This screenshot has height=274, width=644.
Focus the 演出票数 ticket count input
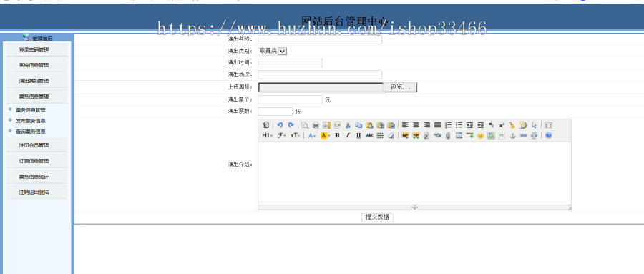pyautogui.click(x=275, y=112)
